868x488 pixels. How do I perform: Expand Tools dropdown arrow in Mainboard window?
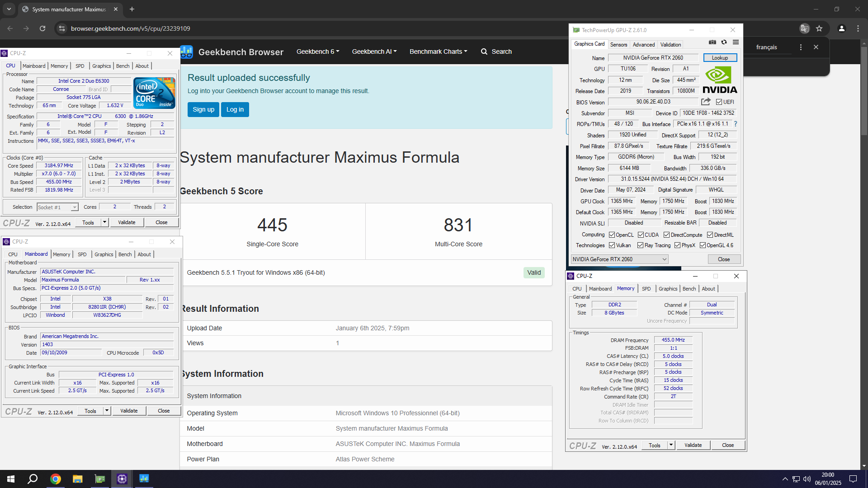coord(107,411)
